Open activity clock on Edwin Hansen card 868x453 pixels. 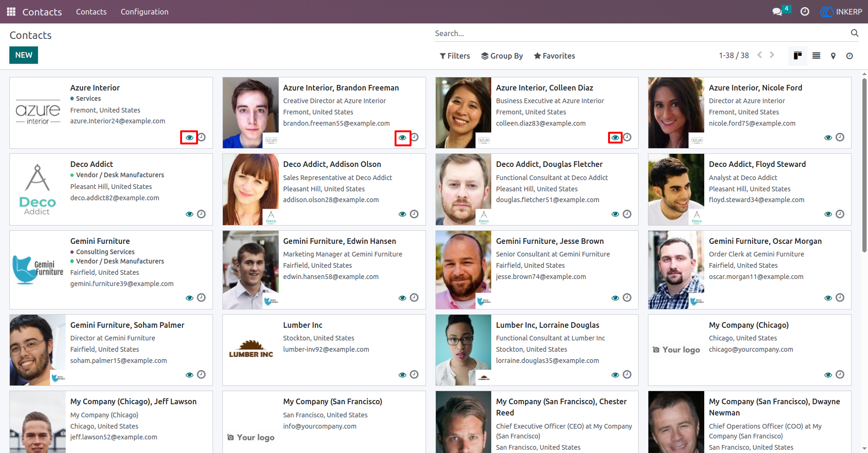tap(414, 298)
